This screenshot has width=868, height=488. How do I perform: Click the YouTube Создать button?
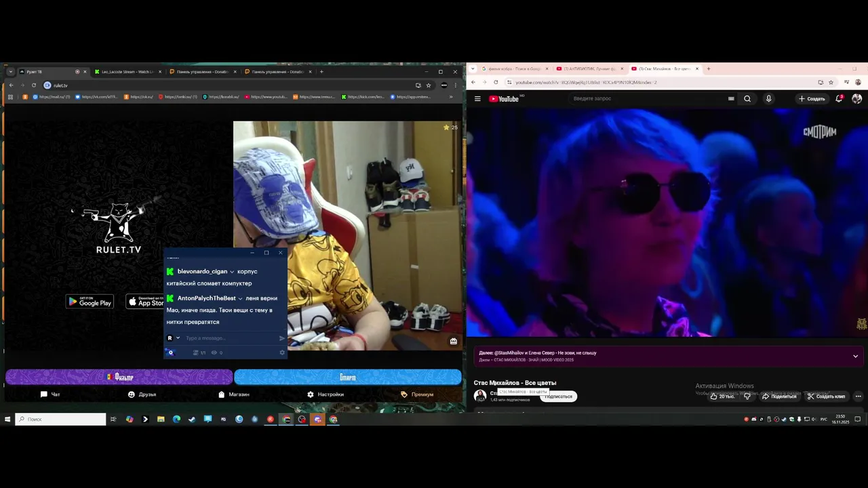coord(812,99)
